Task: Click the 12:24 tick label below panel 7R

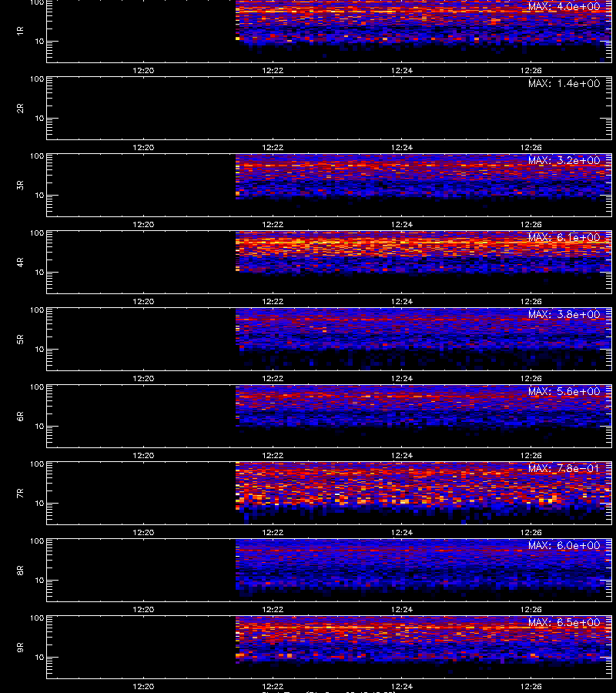Action: 402,532
